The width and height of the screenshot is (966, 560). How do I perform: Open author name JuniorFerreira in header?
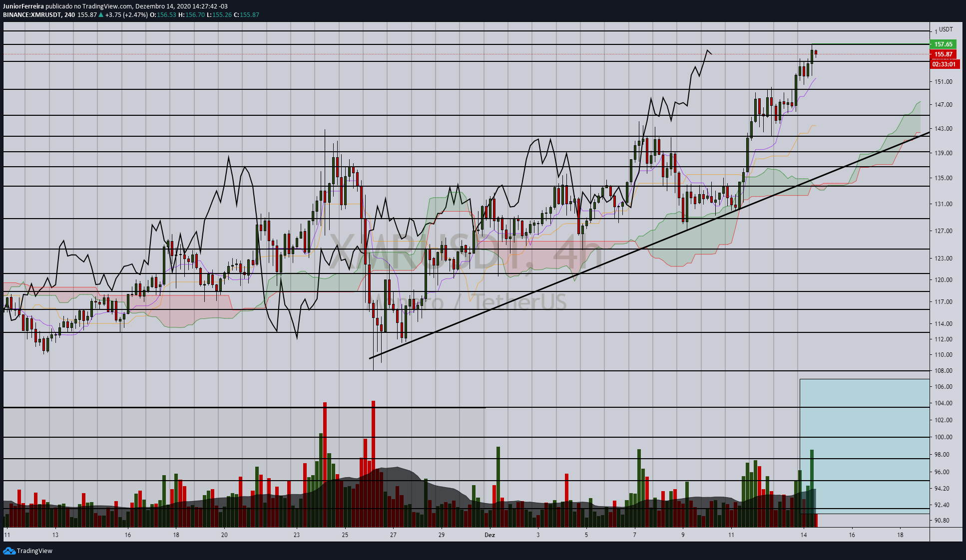coord(23,6)
